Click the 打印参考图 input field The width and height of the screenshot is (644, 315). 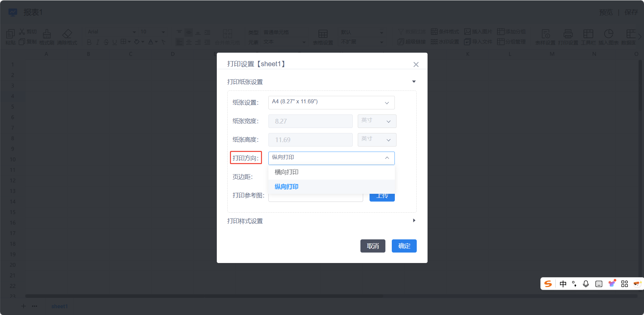[x=315, y=198]
